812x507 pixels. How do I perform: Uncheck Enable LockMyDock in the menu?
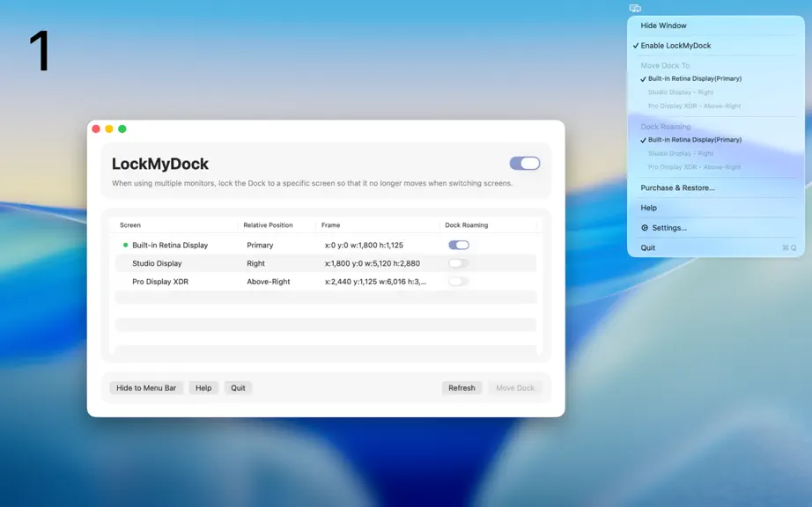675,46
